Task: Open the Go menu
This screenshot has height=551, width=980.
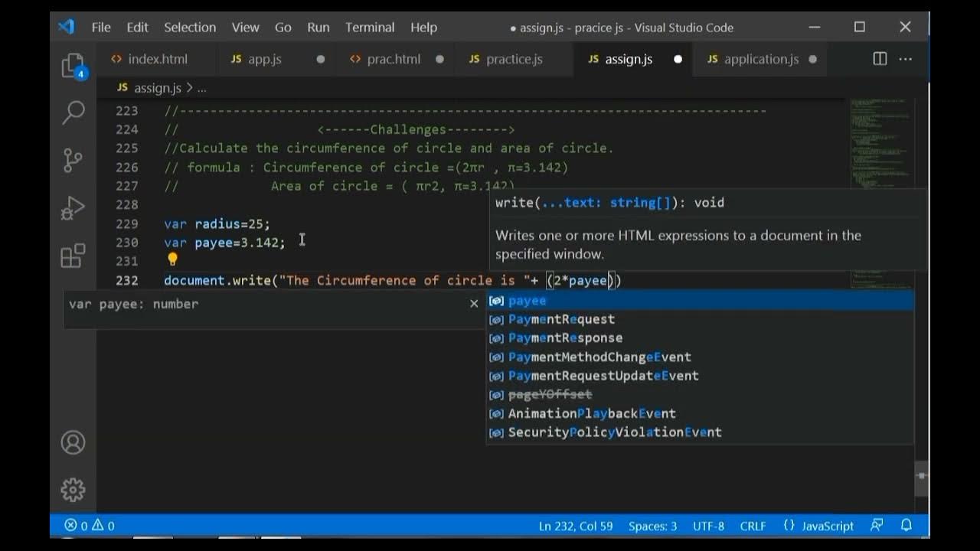Action: click(x=283, y=27)
